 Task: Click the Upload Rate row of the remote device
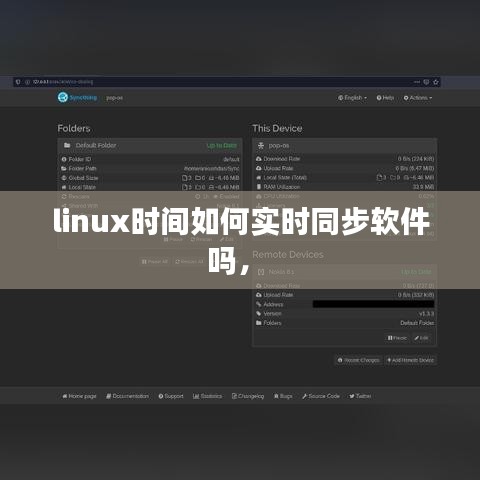345,295
